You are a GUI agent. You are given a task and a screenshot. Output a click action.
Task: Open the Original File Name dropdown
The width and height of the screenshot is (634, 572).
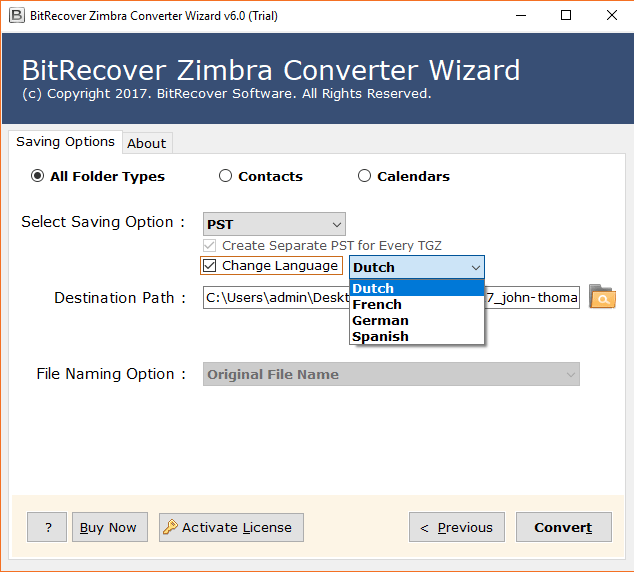coord(391,374)
